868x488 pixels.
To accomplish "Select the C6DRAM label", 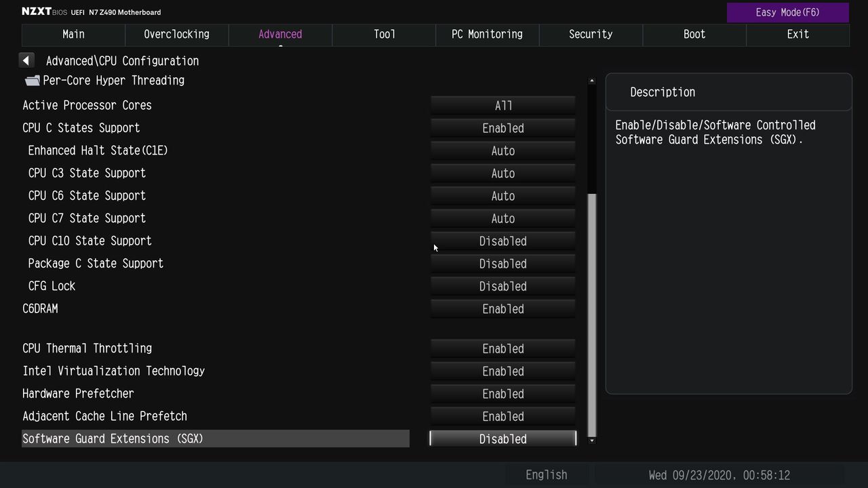I will (x=40, y=308).
